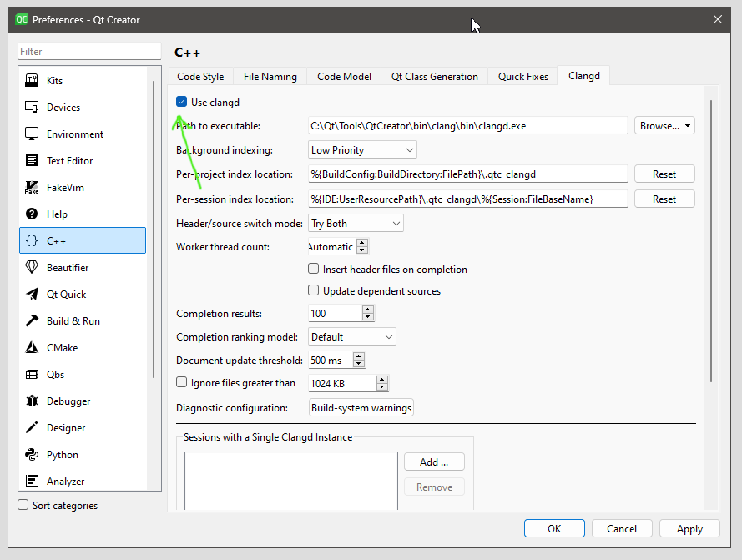This screenshot has width=742, height=560.
Task: Click the category list vertical scrollbar
Action: click(154, 229)
